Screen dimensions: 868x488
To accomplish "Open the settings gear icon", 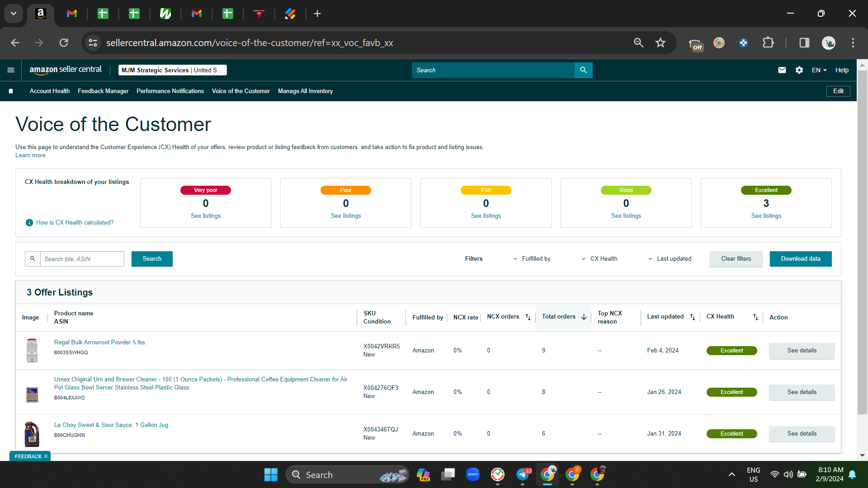I will 799,70.
